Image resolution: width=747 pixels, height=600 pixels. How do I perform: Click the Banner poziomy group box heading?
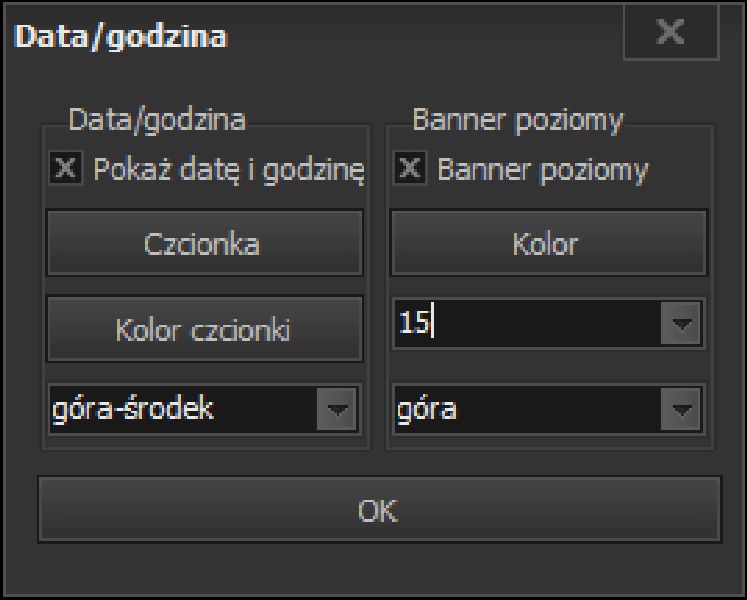point(518,120)
